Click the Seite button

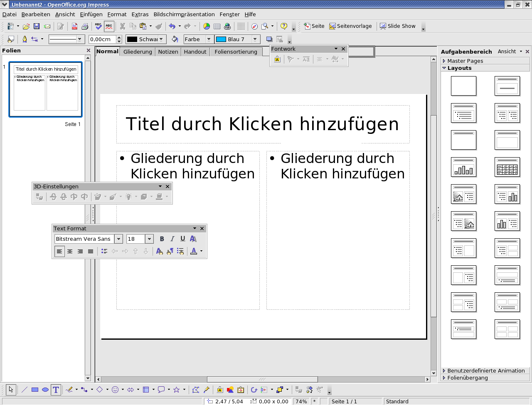click(x=314, y=26)
